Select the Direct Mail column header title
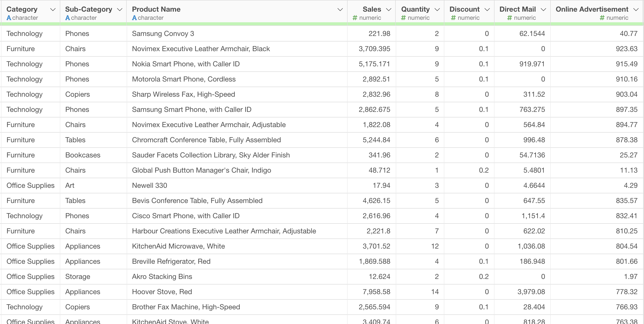This screenshot has width=644, height=324. 518,9
